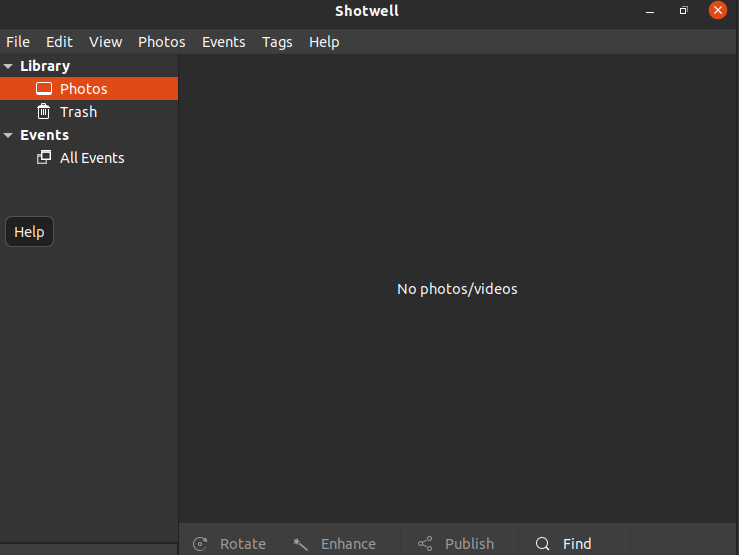This screenshot has height=555, width=739.
Task: Select All Events label in sidebar
Action: pyautogui.click(x=92, y=158)
